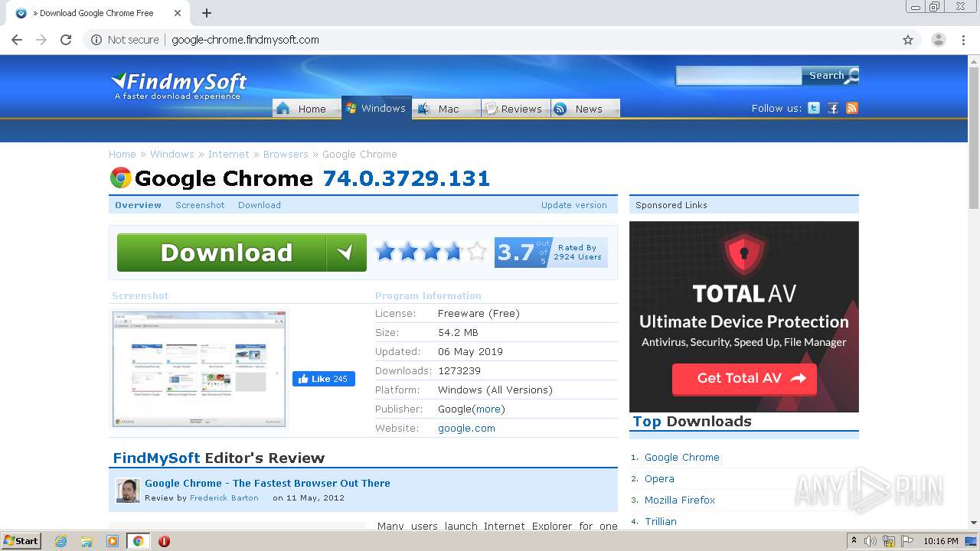Click the Frederick Barton author link
The width and height of the screenshot is (980, 551).
tap(224, 497)
